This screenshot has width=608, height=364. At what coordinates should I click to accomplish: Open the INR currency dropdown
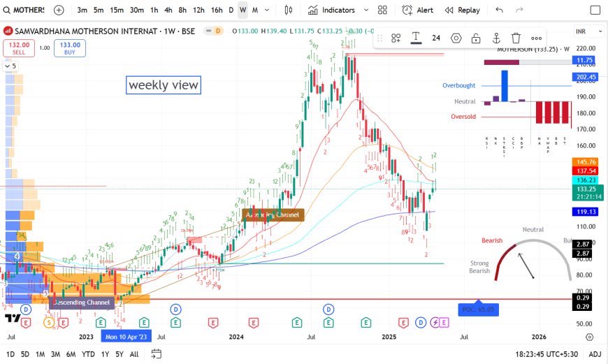589,31
